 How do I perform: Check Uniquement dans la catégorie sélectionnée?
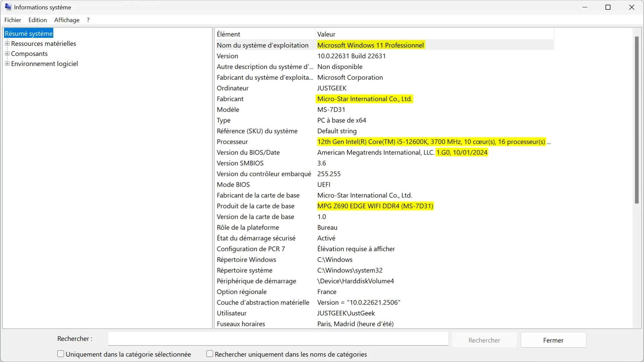coord(61,354)
